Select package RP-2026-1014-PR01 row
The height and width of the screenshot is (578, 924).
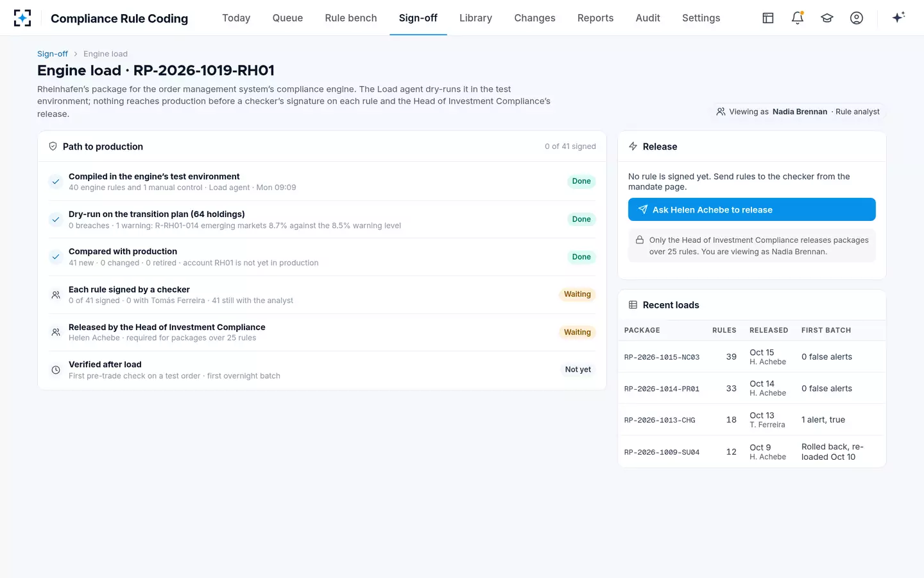(x=752, y=388)
